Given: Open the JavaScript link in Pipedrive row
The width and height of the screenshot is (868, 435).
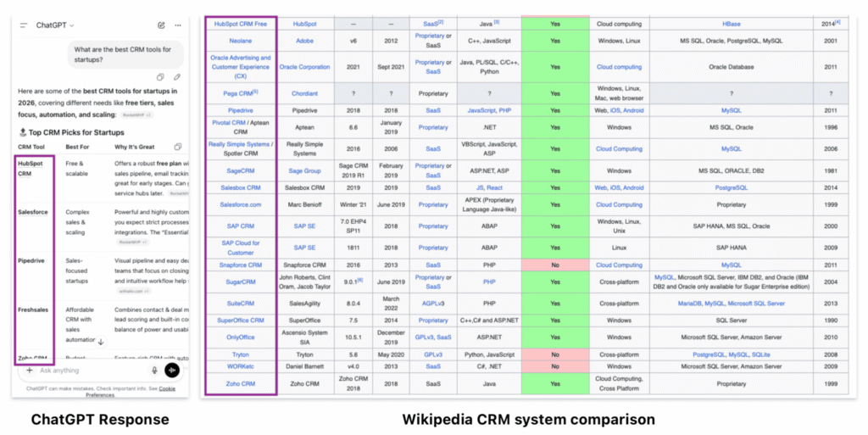Looking at the screenshot, I should point(481,110).
